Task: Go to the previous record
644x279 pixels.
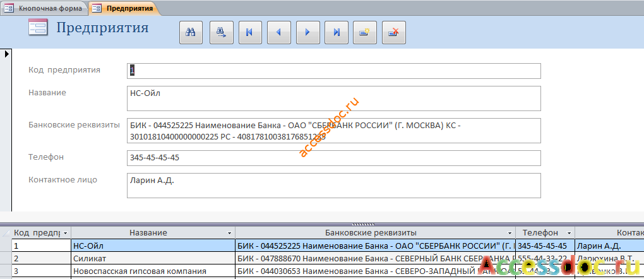Action: coord(279,32)
